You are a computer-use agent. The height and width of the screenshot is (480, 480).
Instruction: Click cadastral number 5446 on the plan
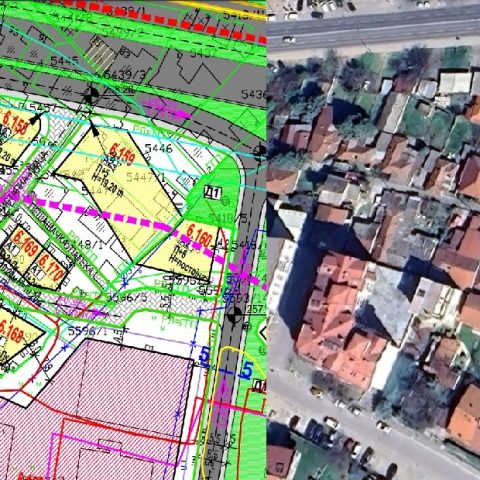coord(158,148)
